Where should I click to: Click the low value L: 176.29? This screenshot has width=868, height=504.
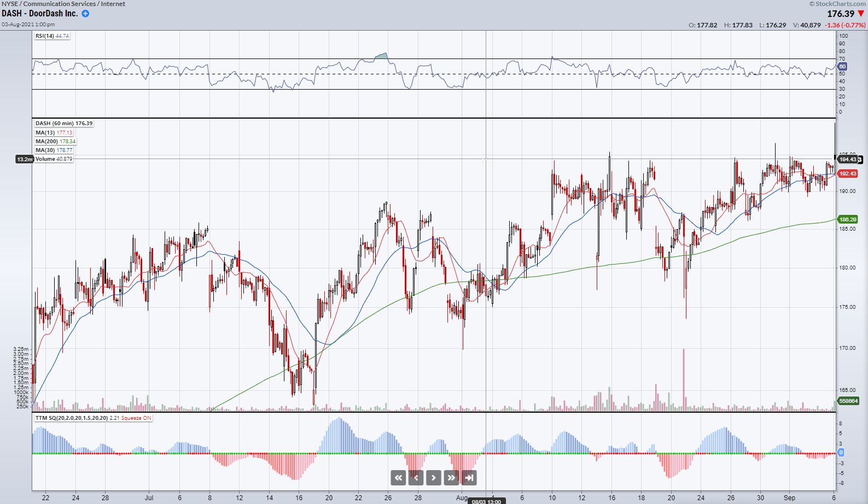773,25
